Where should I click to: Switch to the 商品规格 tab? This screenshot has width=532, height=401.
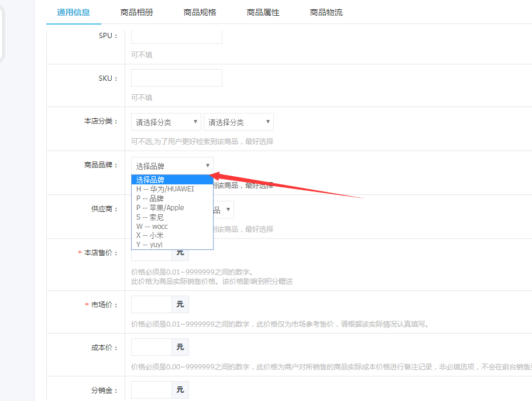[x=200, y=12]
